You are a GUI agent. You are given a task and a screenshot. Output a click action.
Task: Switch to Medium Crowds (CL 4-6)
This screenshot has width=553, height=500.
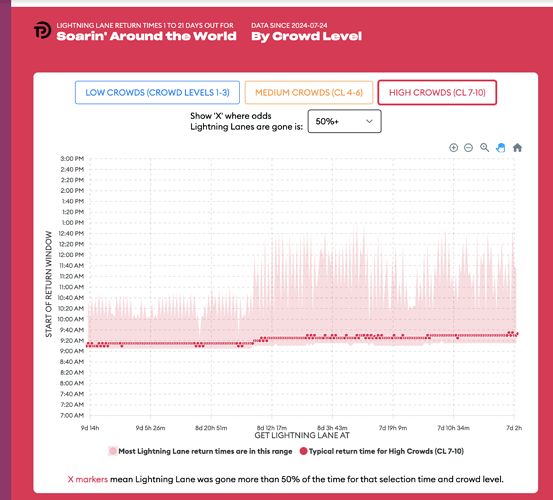(x=309, y=92)
